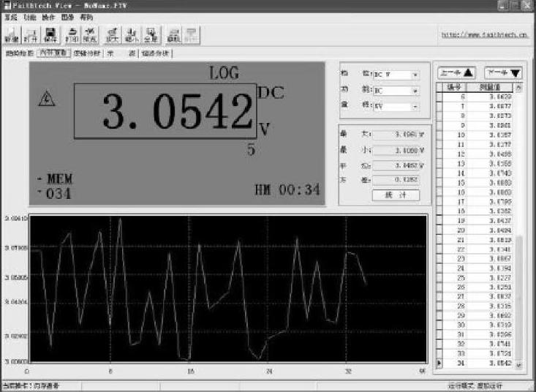Click the Open (打开) file toolbar icon
536x392 pixels.
(x=31, y=34)
